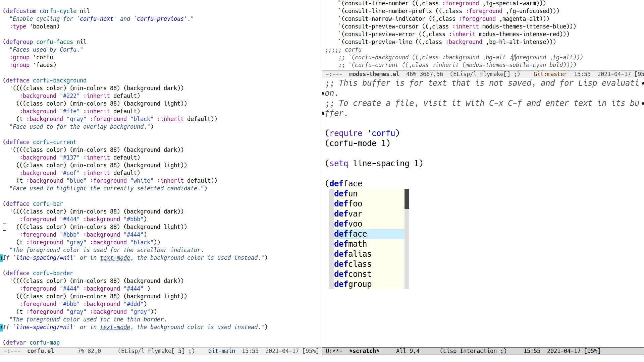Click the corfu.el buffer name in the mode line
Screen dimensions: 644x362
pos(40,351)
